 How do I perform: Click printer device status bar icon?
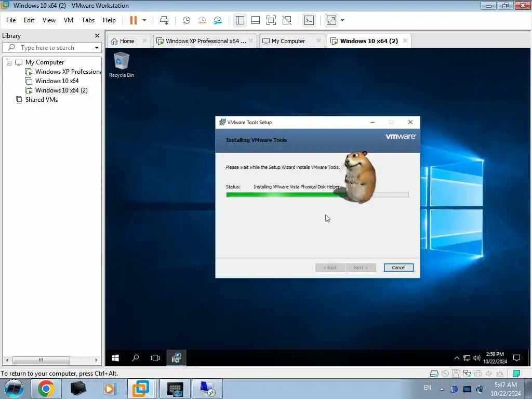(478, 374)
